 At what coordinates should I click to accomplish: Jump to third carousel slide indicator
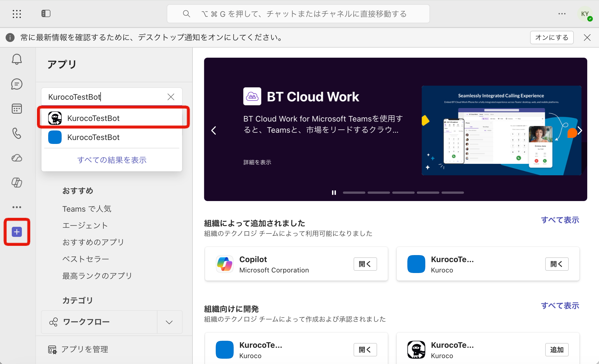tap(403, 193)
